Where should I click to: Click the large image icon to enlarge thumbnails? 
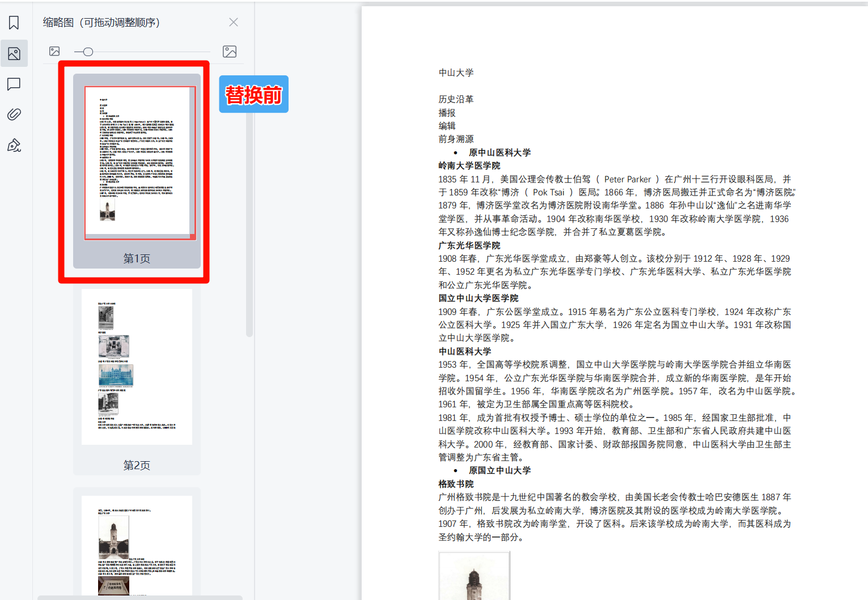point(230,52)
